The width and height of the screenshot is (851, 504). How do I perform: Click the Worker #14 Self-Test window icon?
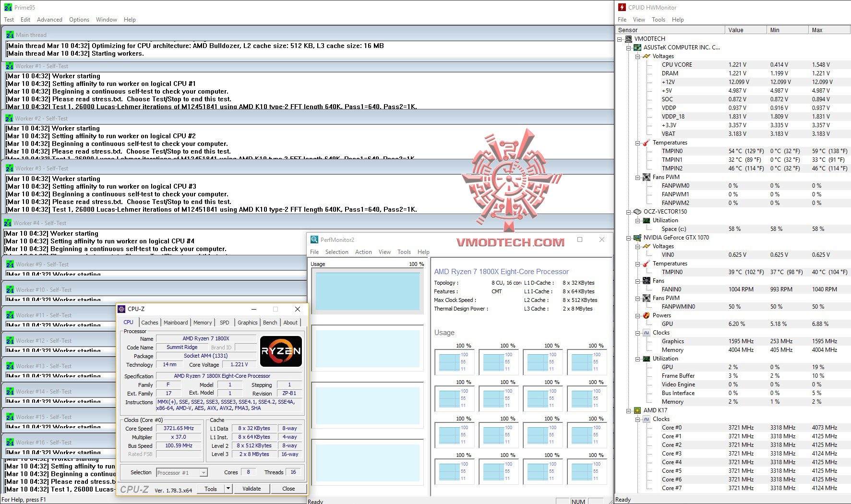coord(10,391)
